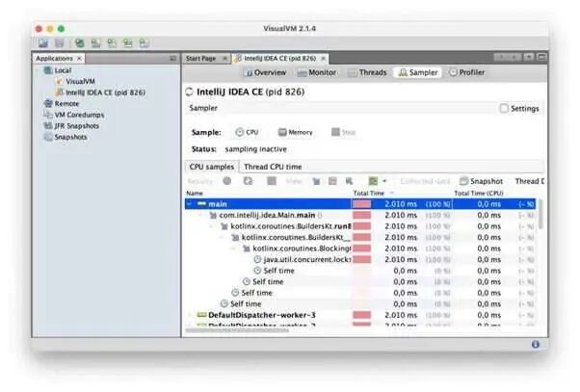Click the green round icon in main toolbar
The image size is (580, 392).
click(79, 43)
